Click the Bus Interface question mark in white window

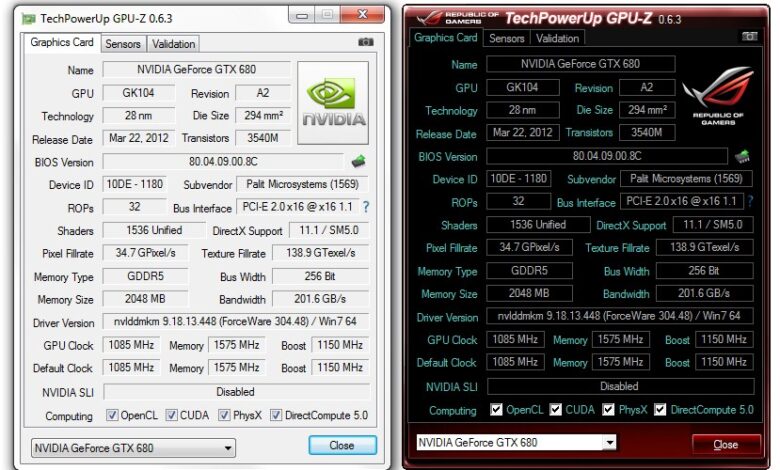(366, 207)
